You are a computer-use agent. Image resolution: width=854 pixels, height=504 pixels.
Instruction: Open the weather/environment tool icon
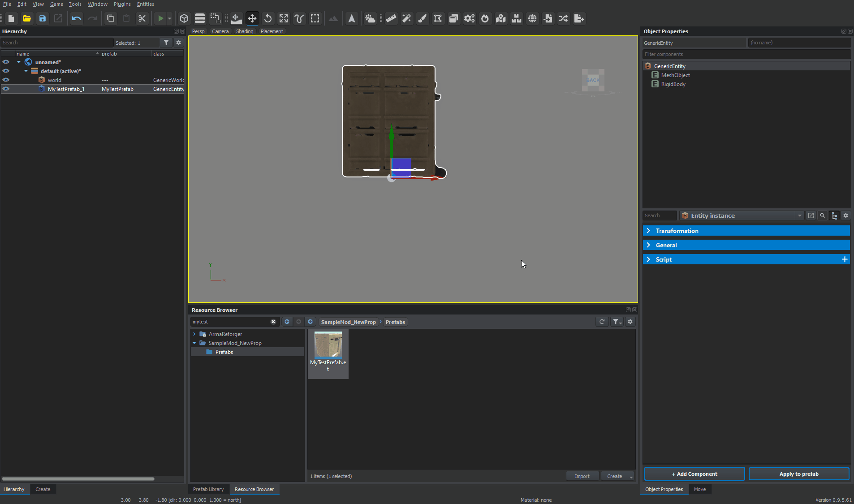coord(370,18)
